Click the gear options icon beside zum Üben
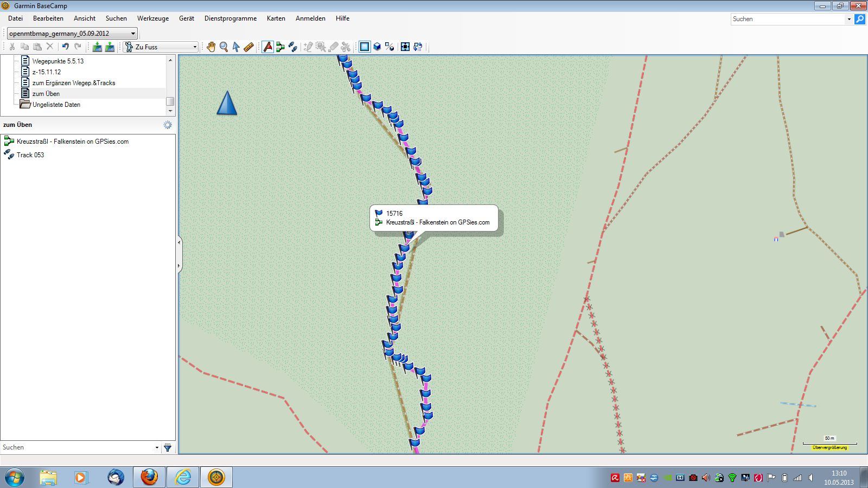 pos(168,125)
